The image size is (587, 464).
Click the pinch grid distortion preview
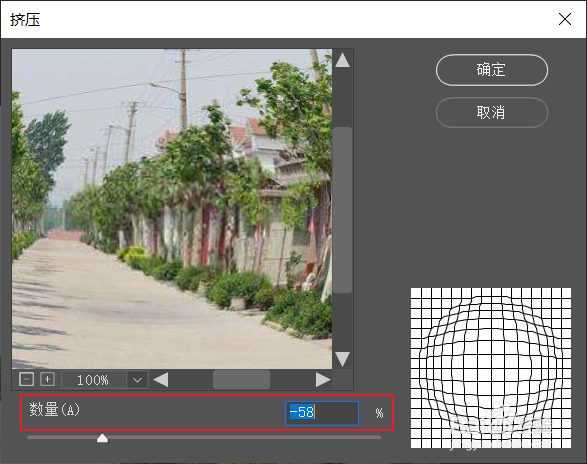[x=491, y=368]
